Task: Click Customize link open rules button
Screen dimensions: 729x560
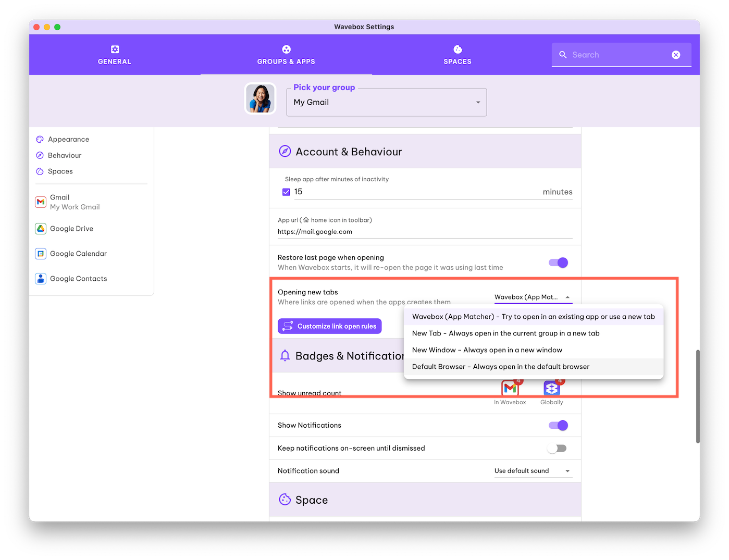Action: [329, 326]
